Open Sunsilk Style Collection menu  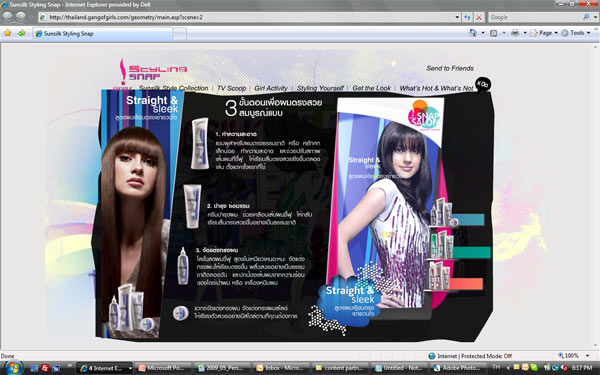click(x=173, y=88)
